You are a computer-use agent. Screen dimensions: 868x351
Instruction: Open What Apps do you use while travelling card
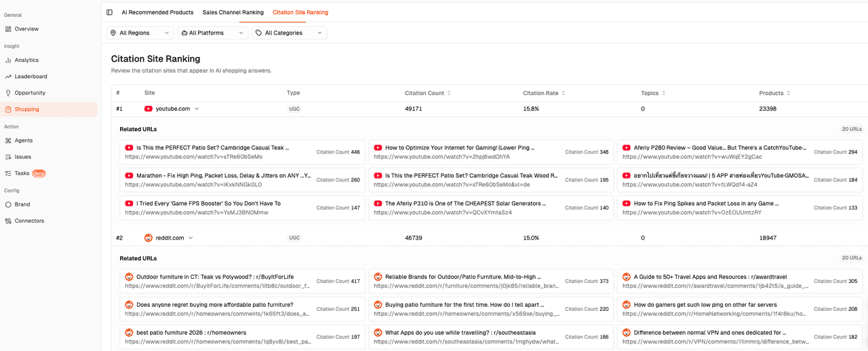point(491,337)
